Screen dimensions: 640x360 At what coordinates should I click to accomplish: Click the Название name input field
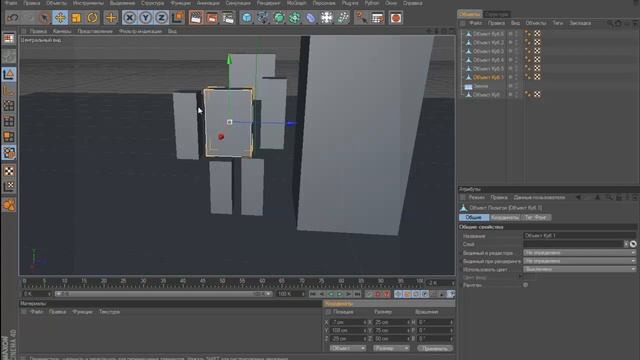(579, 236)
